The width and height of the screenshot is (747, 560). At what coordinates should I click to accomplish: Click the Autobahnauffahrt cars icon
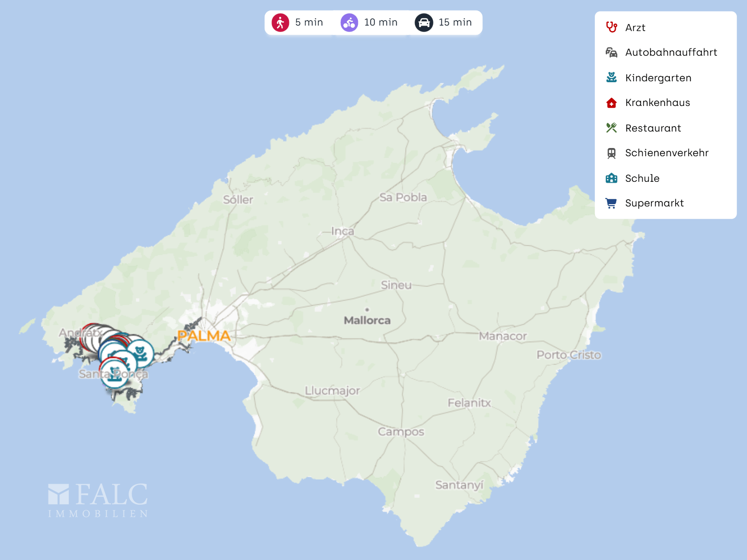click(611, 53)
